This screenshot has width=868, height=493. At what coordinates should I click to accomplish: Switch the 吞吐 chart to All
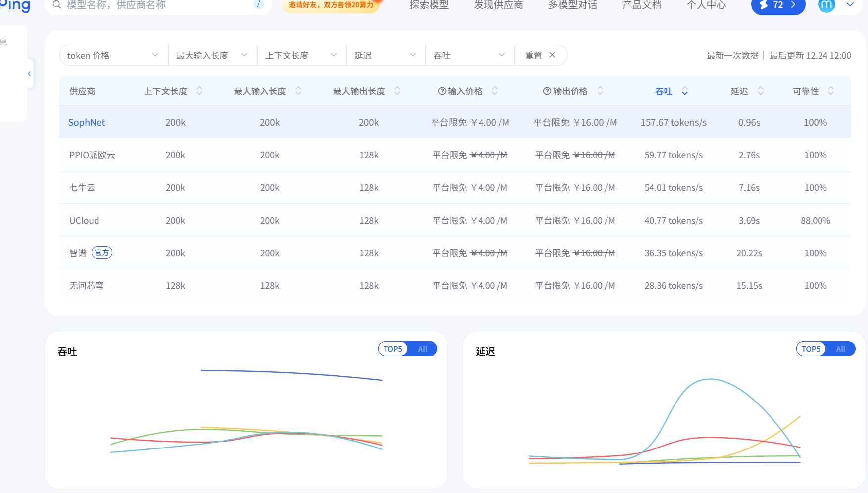(422, 349)
